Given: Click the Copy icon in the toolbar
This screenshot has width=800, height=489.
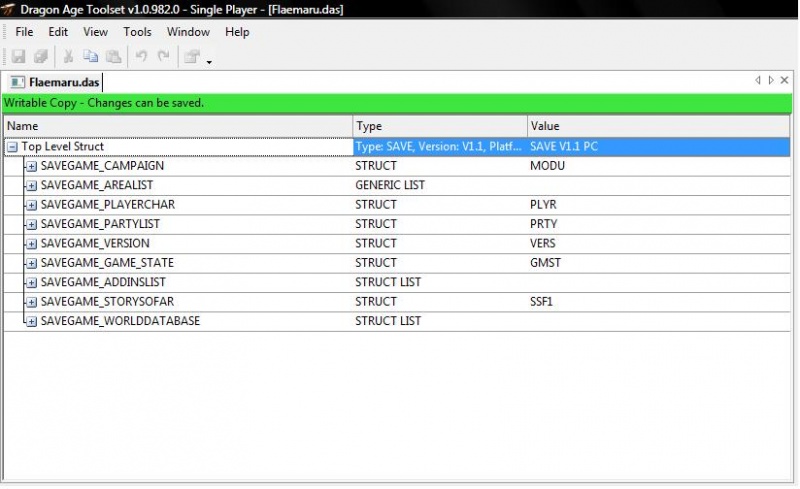Looking at the screenshot, I should point(91,58).
